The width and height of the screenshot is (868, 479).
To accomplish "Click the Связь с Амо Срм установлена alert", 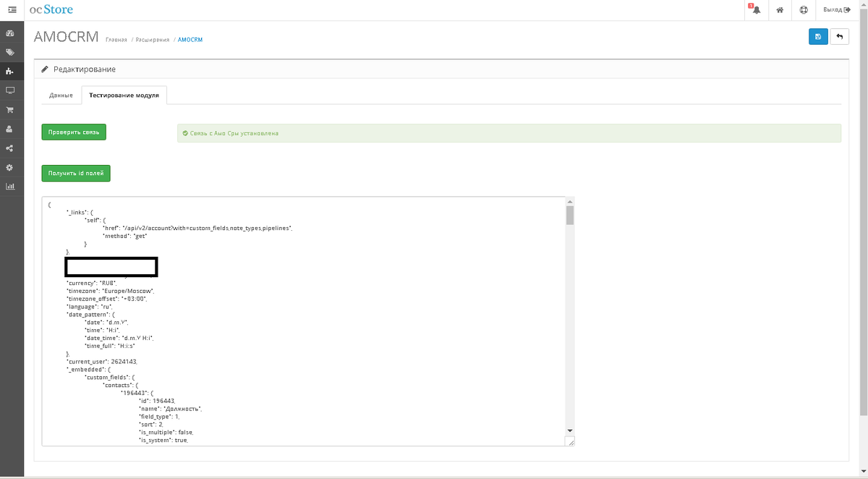I will click(x=509, y=133).
